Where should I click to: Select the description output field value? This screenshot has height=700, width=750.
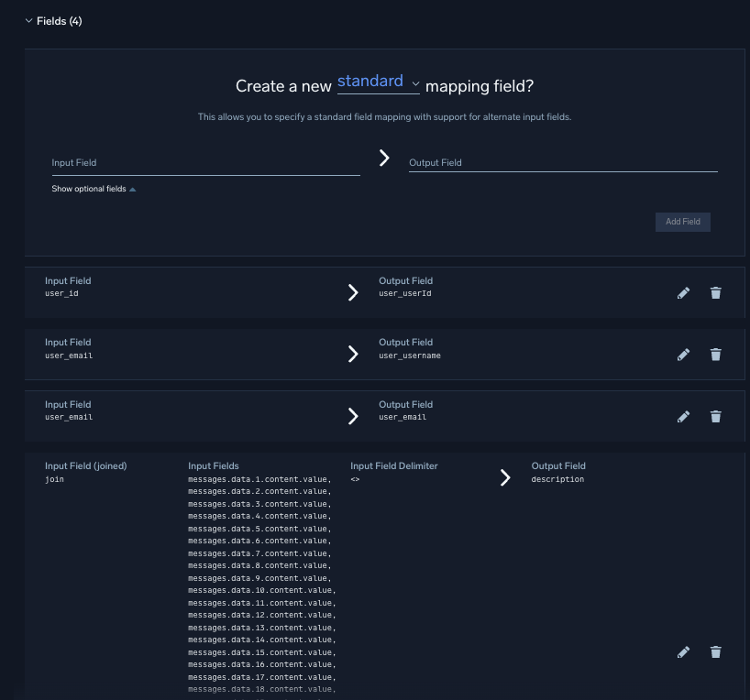pos(557,479)
